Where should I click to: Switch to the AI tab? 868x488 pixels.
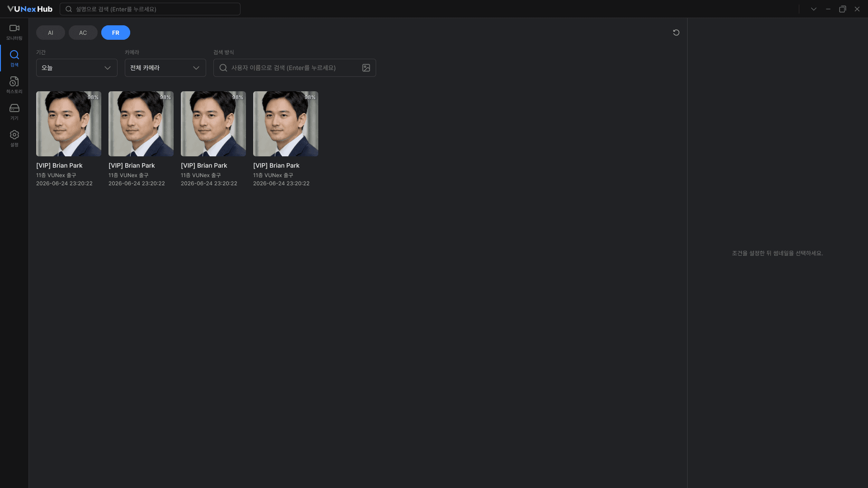coord(51,33)
